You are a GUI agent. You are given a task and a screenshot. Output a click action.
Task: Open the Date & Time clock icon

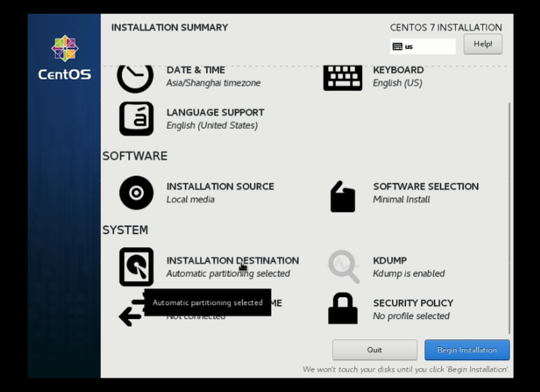(x=135, y=78)
